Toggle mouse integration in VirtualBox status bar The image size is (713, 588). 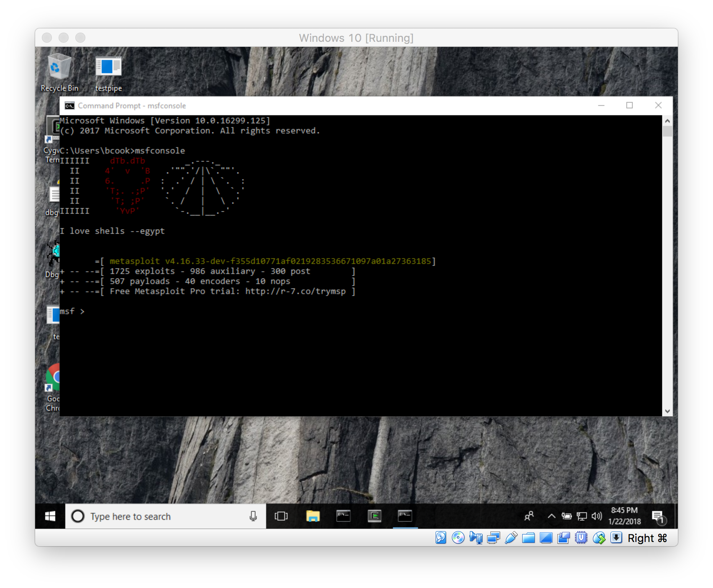tap(599, 538)
